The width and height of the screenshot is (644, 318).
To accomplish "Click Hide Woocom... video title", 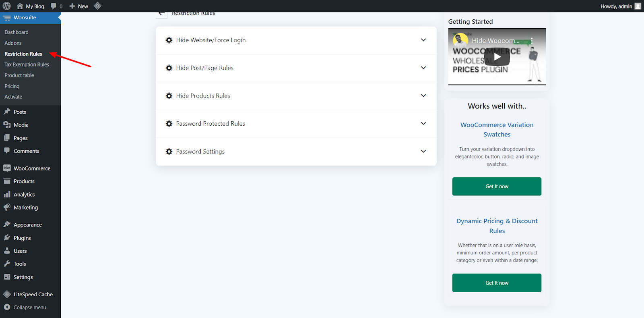I will pyautogui.click(x=495, y=41).
